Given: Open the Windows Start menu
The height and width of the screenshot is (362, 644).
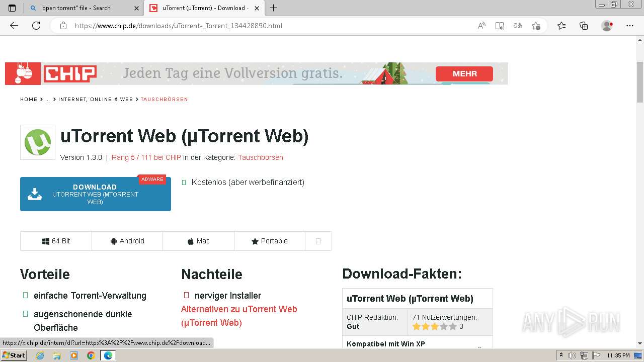Looking at the screenshot, I should [14, 355].
